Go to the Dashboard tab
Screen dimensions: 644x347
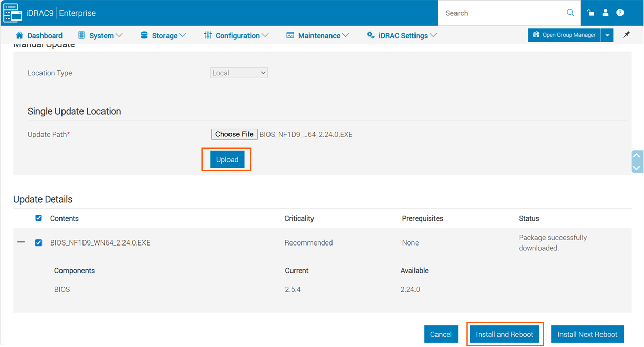[x=39, y=35]
